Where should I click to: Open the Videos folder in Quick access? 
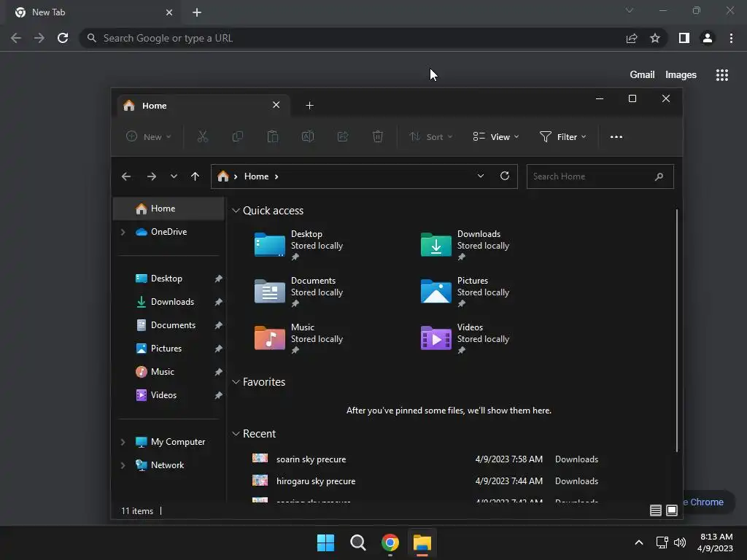(x=465, y=338)
